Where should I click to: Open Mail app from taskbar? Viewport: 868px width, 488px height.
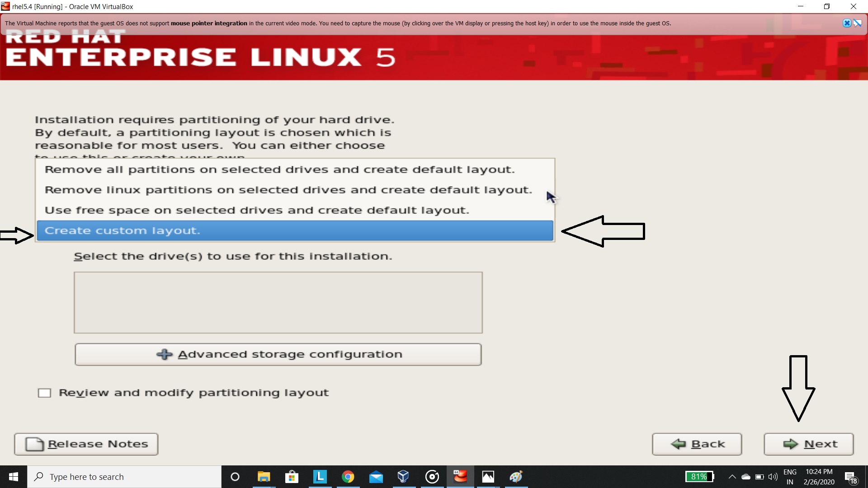(376, 477)
